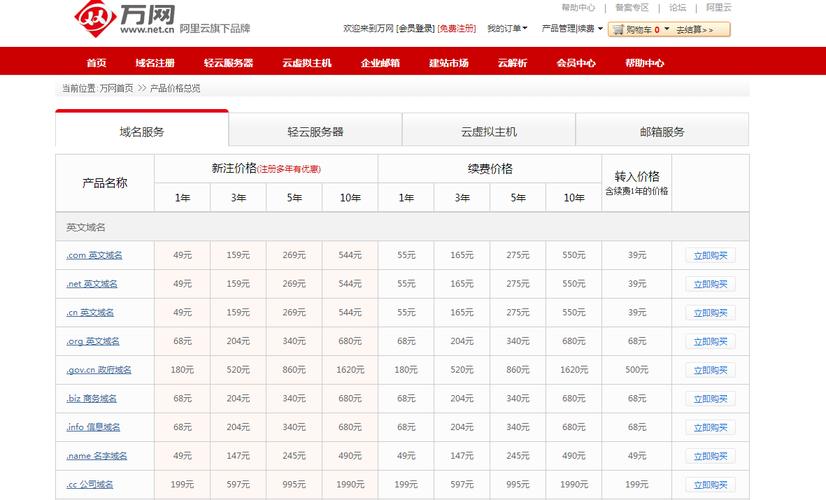Switch to the 云虚拟主机 tab
Screen dimensions: 826x500
[489, 132]
